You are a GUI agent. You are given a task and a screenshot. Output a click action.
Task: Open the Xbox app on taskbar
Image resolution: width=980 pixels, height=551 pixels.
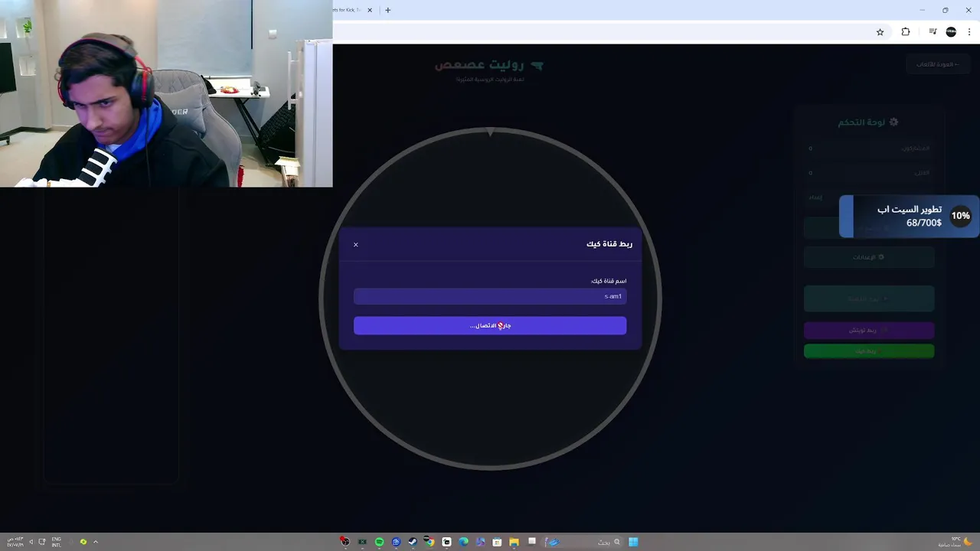pyautogui.click(x=362, y=542)
